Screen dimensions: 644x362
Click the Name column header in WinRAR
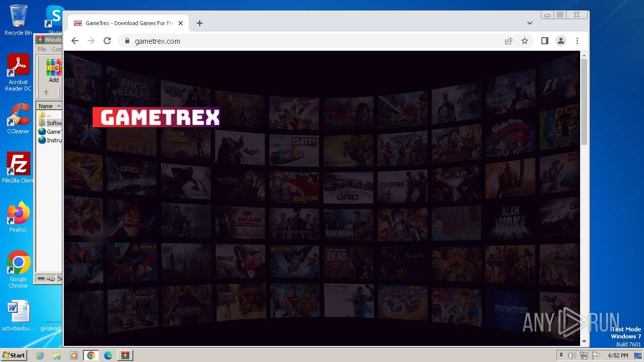tap(49, 106)
